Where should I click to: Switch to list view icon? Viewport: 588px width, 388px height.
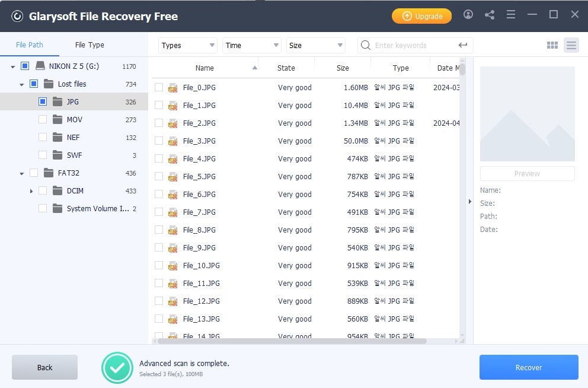571,45
